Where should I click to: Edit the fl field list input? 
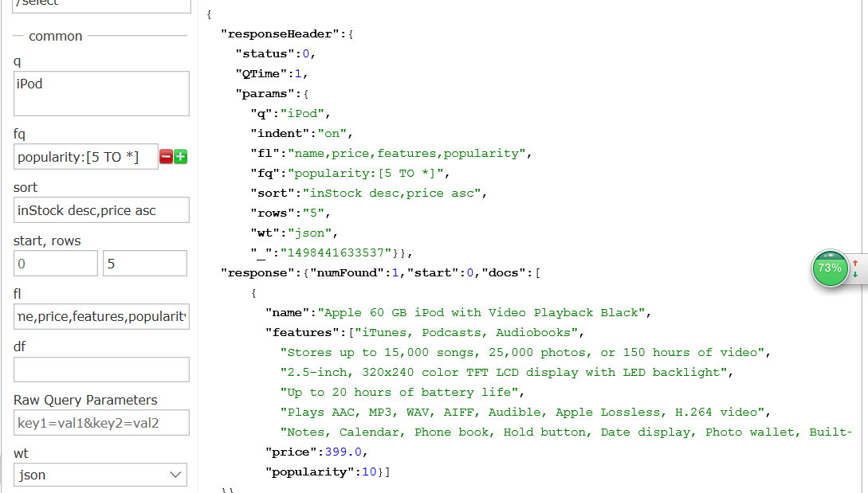point(101,316)
